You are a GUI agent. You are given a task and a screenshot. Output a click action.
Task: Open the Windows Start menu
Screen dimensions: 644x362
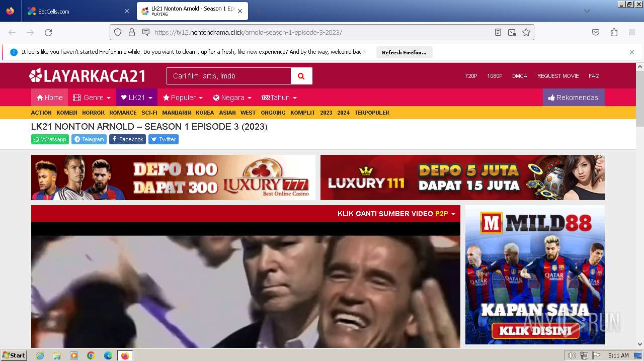14,355
